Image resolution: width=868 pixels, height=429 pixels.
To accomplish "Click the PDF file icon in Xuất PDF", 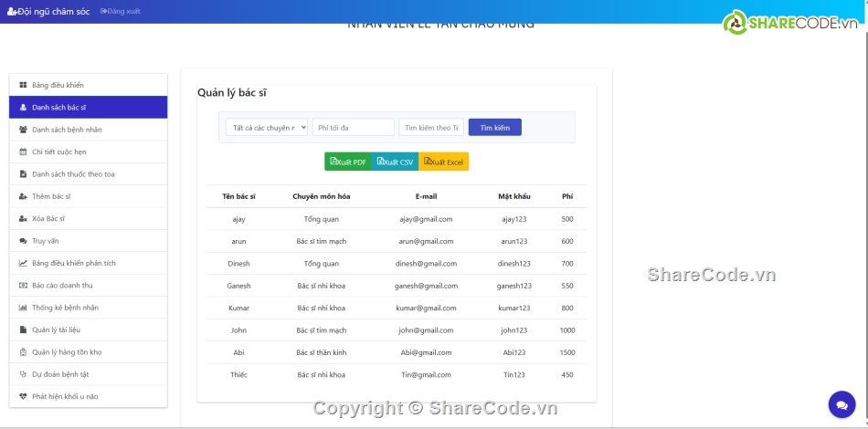I will pos(333,161).
